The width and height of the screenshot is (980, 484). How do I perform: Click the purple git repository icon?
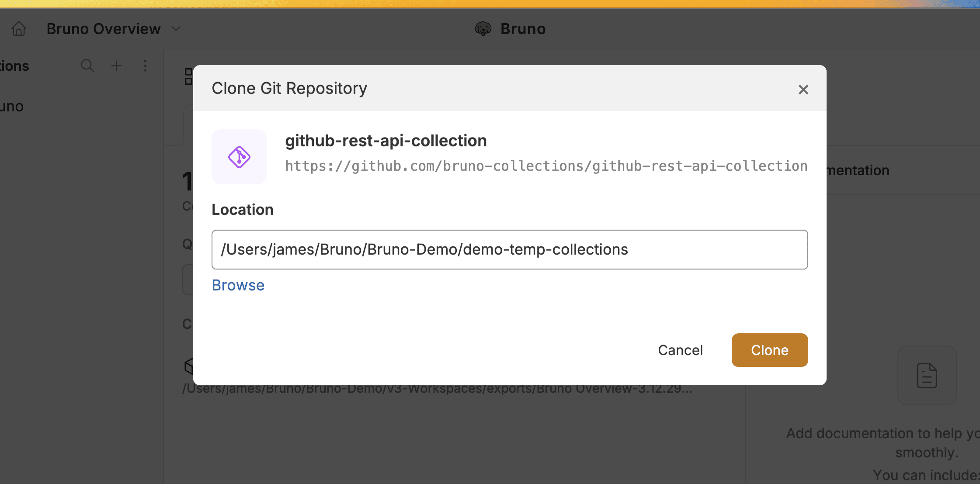point(239,157)
